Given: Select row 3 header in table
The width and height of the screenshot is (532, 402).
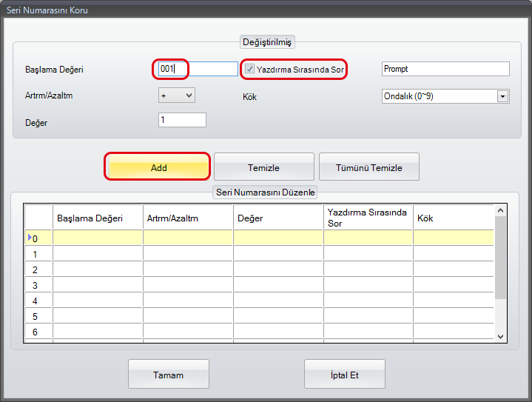Looking at the screenshot, I should click(x=38, y=285).
